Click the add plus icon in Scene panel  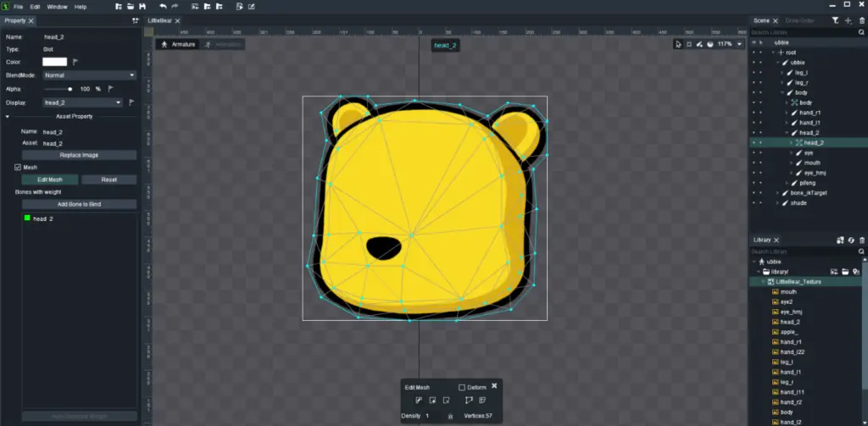(849, 20)
